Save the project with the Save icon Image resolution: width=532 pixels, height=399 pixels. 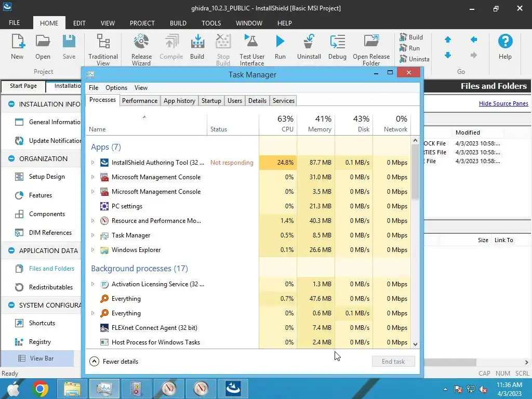click(69, 47)
